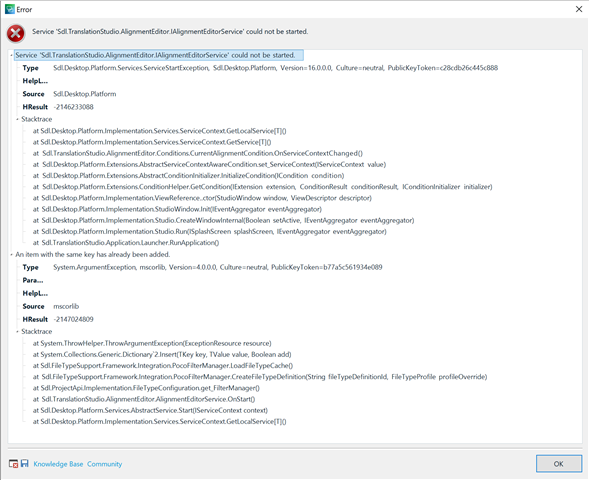Click the error message text beside red icon
589x480 pixels.
[170, 32]
